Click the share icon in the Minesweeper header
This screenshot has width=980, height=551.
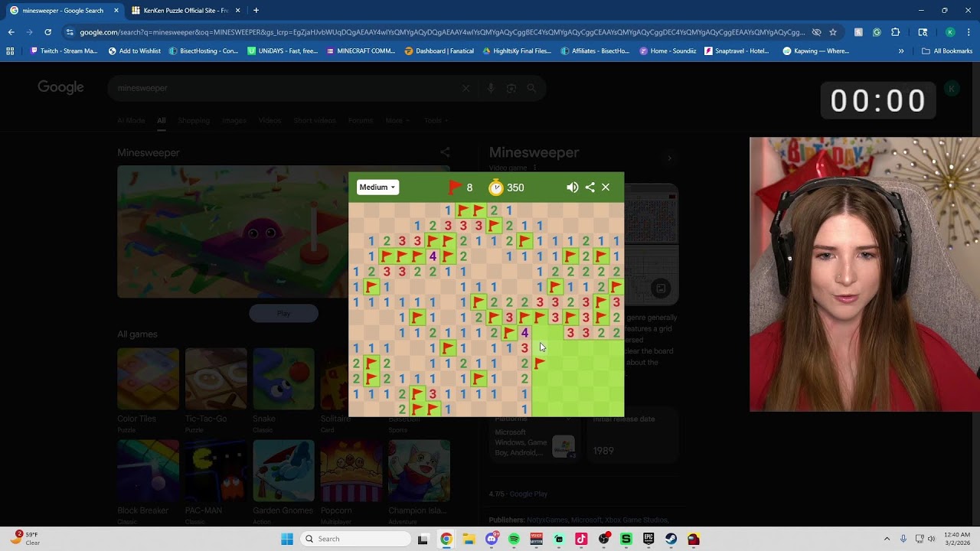click(590, 187)
